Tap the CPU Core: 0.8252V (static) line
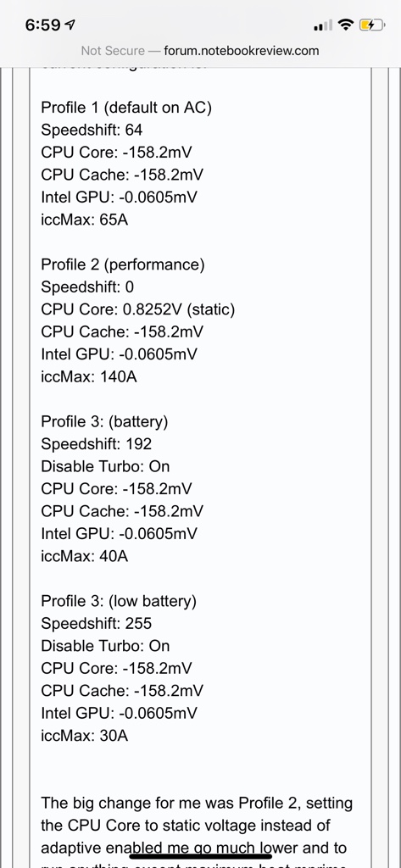This screenshot has height=868, width=401. [138, 309]
